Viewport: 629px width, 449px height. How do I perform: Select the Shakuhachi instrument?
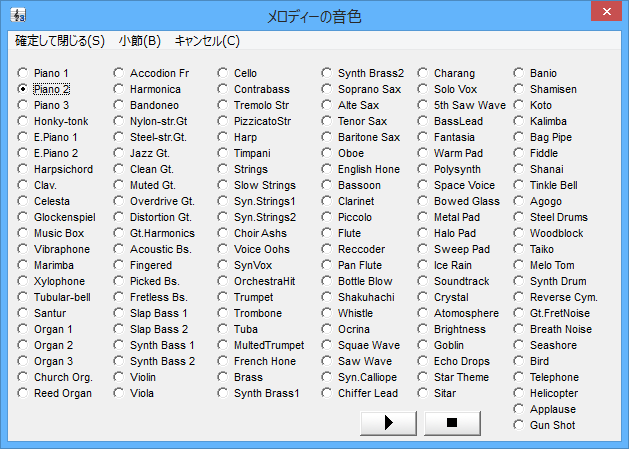coord(327,297)
